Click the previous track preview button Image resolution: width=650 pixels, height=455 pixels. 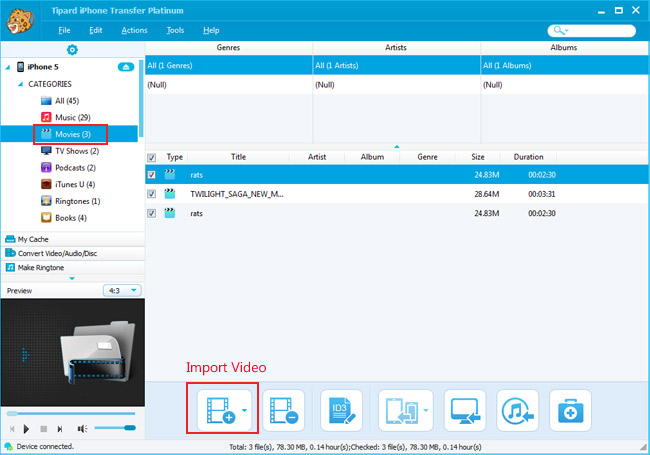tap(12, 429)
